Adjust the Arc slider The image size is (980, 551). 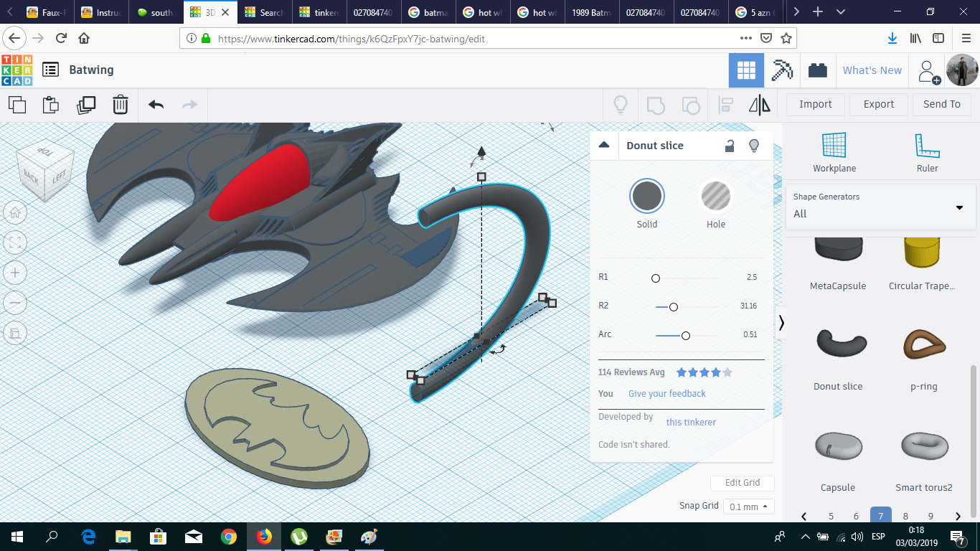(687, 335)
